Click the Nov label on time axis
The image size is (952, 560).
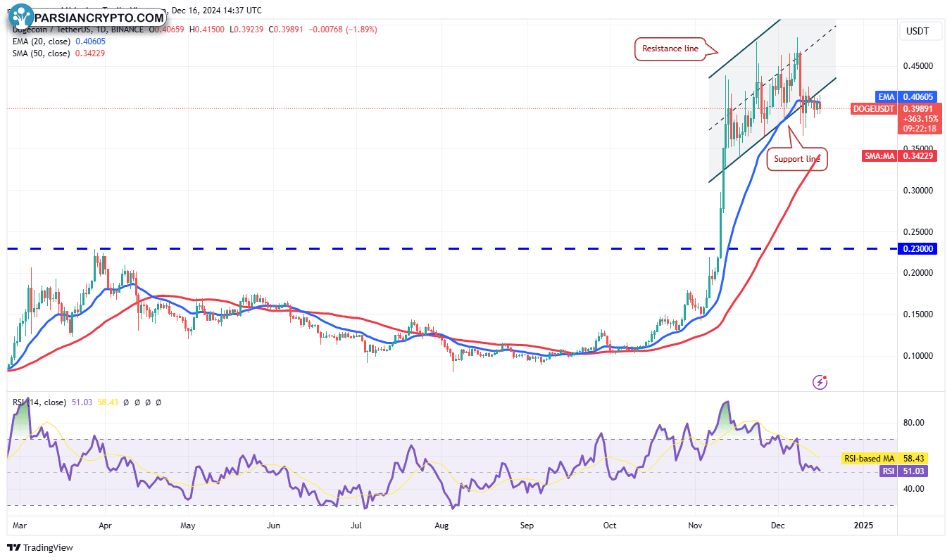(x=696, y=526)
